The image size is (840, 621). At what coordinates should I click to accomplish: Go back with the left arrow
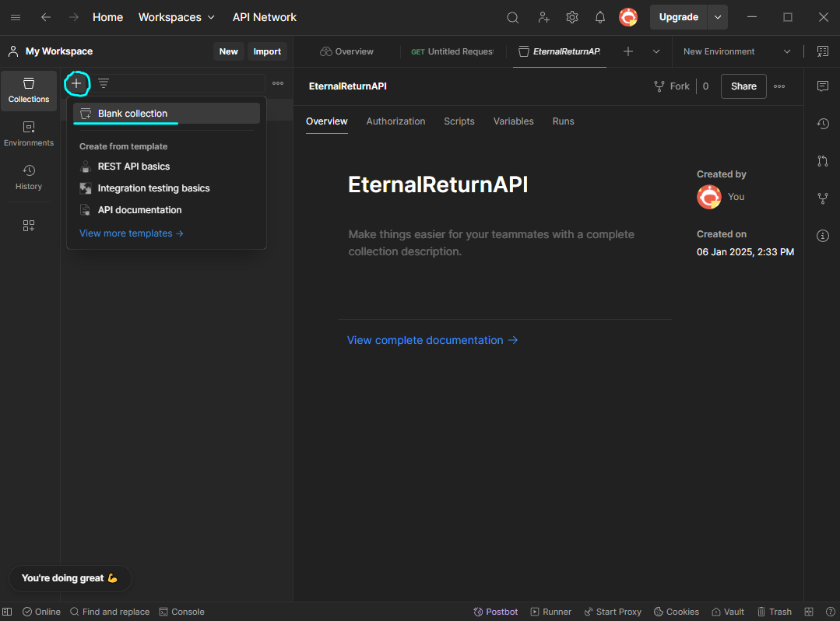coord(46,17)
